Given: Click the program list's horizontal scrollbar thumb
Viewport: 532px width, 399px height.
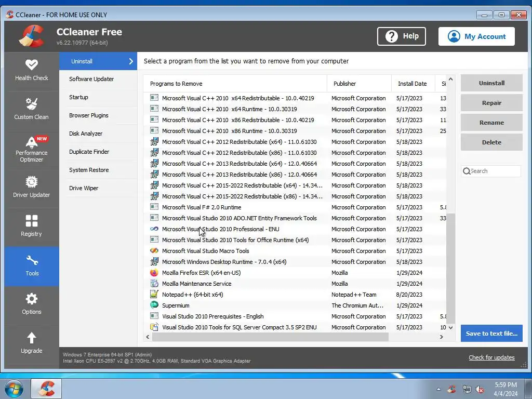Looking at the screenshot, I should click(x=270, y=337).
